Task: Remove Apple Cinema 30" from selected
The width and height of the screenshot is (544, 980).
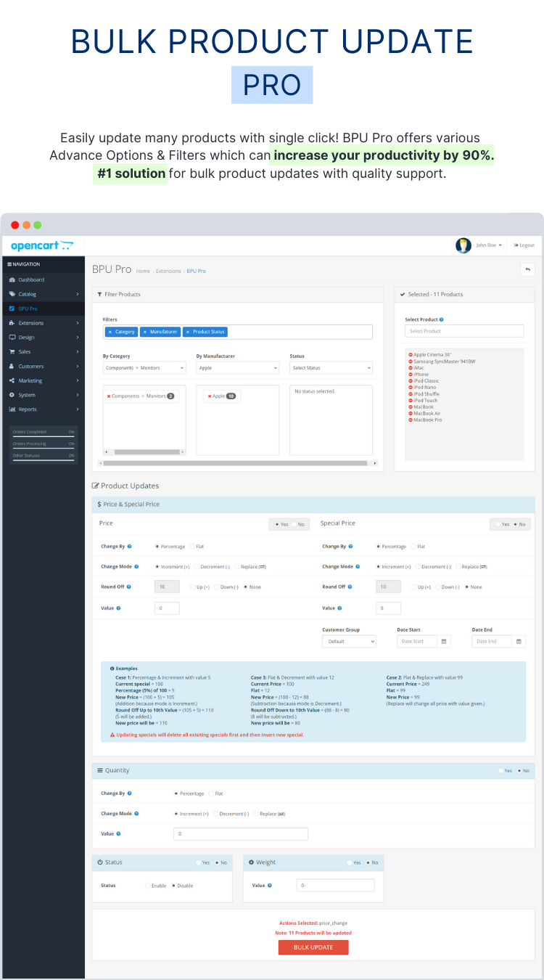Action: 411,354
